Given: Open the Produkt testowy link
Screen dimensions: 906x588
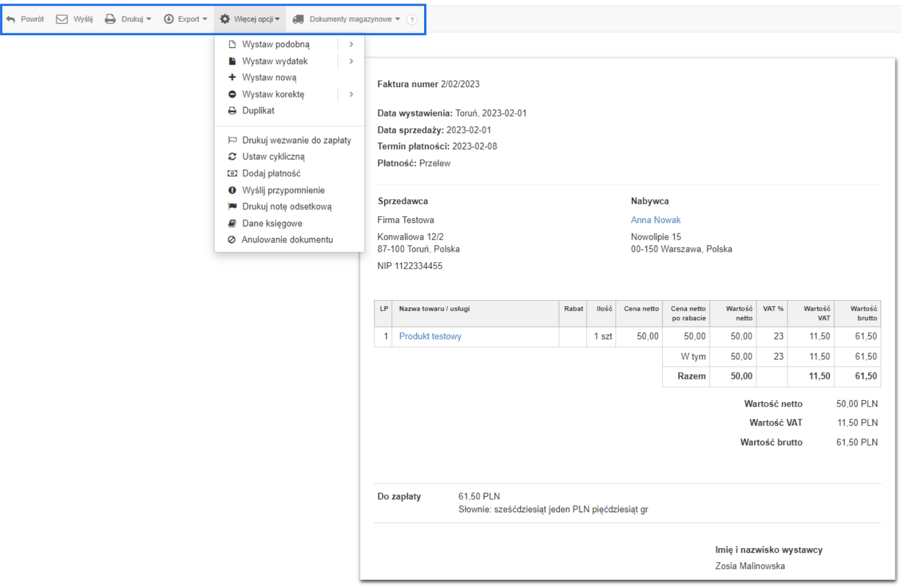Looking at the screenshot, I should 430,336.
